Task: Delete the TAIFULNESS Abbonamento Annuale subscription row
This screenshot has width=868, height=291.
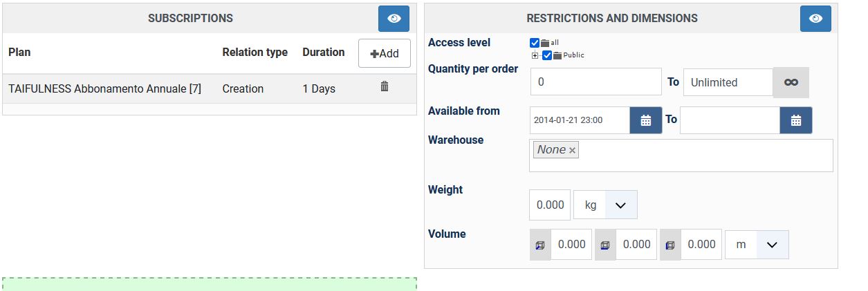Action: coord(385,86)
